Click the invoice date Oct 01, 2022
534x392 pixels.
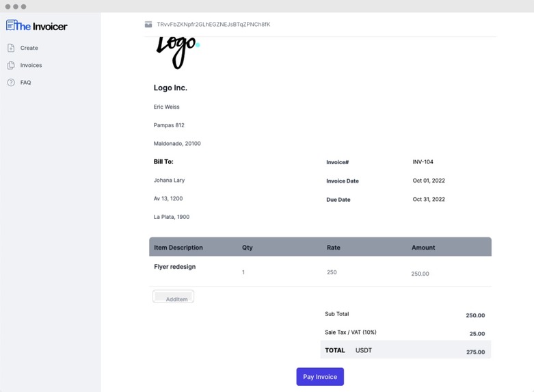[429, 181]
